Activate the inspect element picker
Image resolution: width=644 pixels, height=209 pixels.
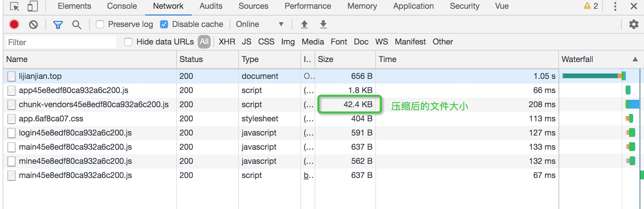pyautogui.click(x=15, y=6)
